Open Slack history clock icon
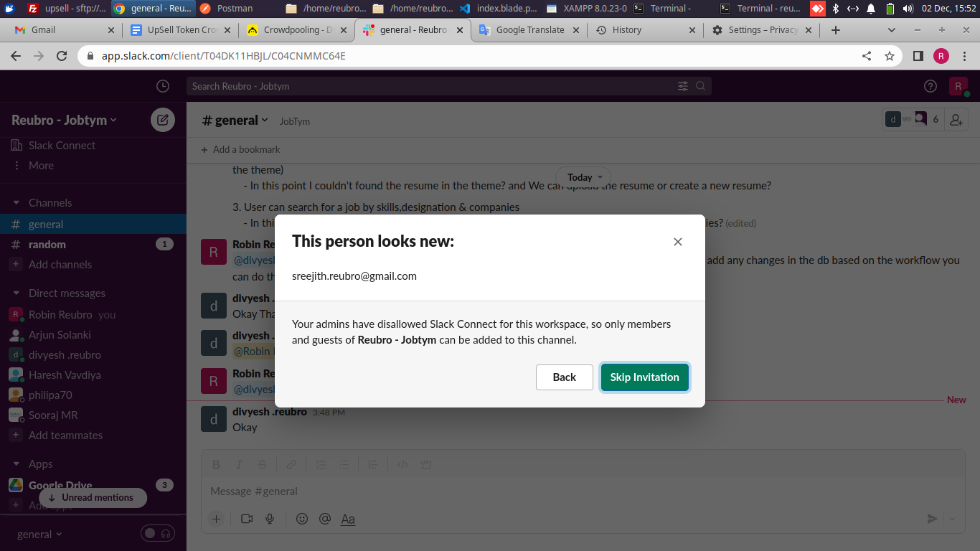The height and width of the screenshot is (551, 980). pos(163,86)
